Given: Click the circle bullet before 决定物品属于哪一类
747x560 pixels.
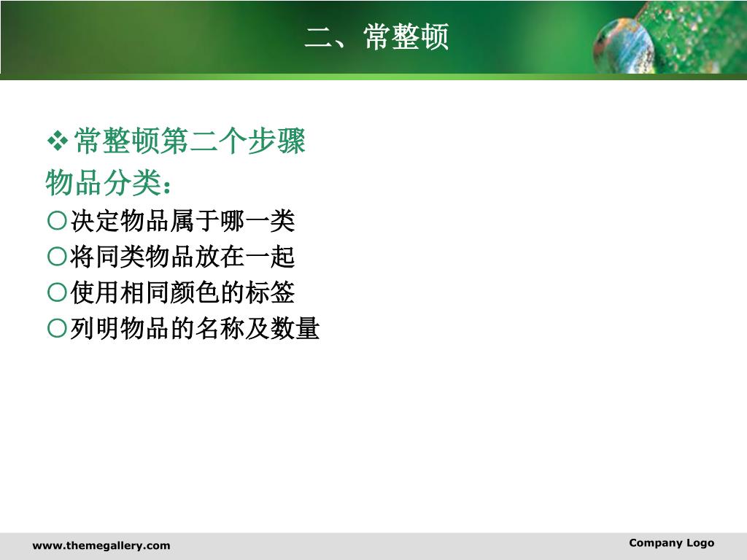Looking at the screenshot, I should click(57, 221).
